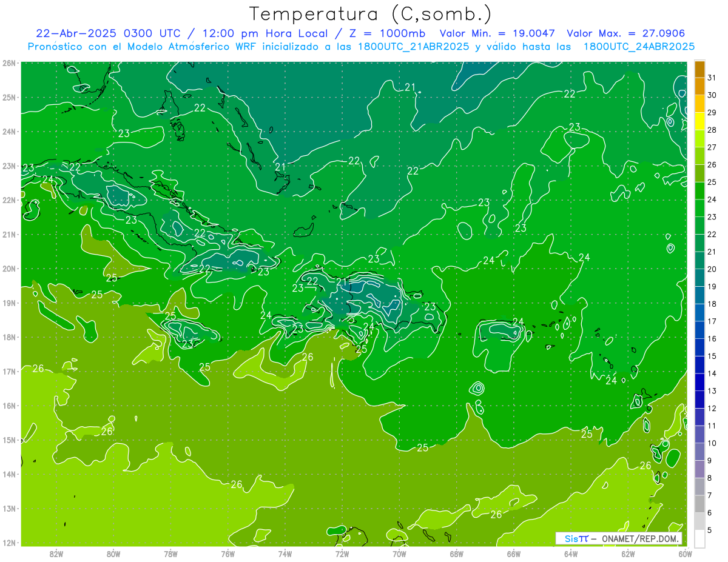Click the '74W' longitude axis label
Screen dimensions: 728x562
click(285, 554)
